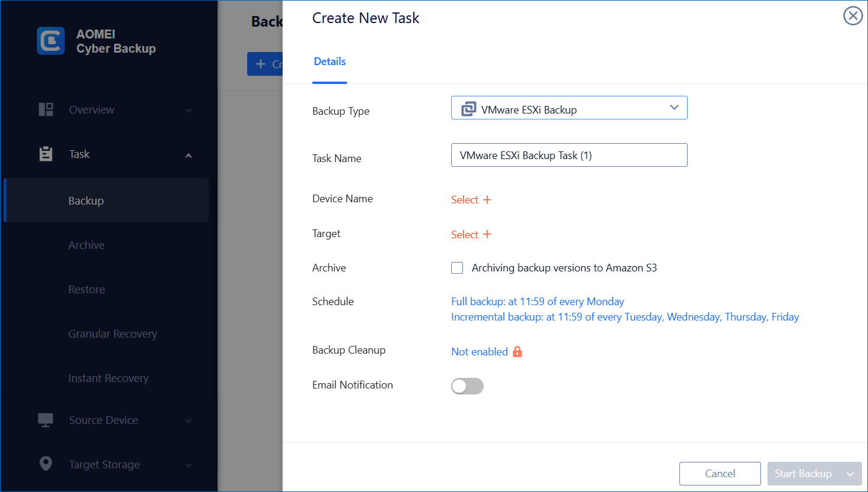Click the Email Notification label
Image resolution: width=868 pixels, height=492 pixels.
pos(352,385)
